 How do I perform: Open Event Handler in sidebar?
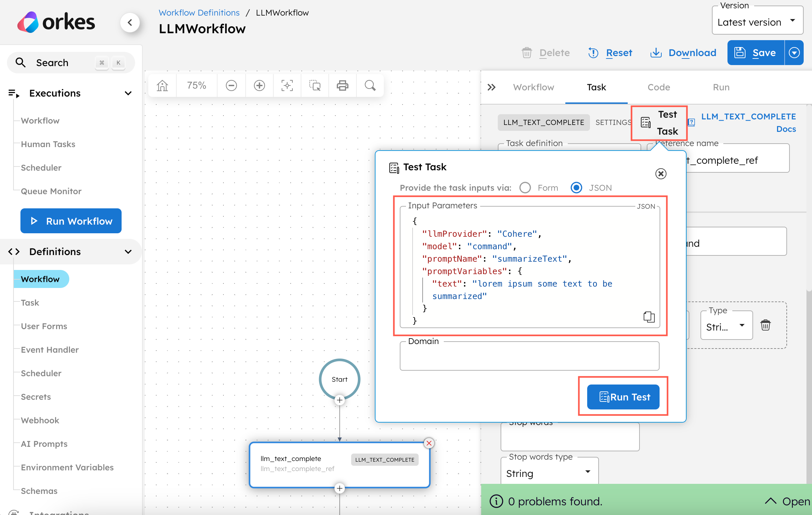coord(50,350)
